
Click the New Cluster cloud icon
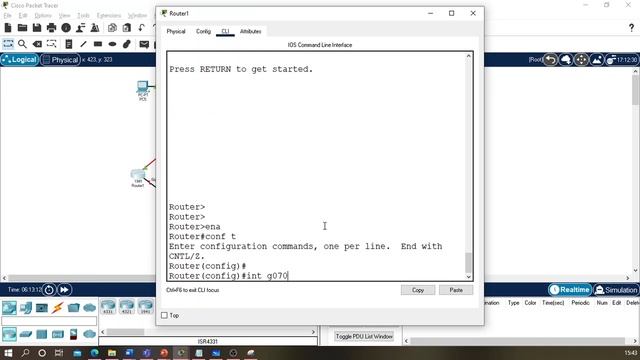[x=566, y=60]
